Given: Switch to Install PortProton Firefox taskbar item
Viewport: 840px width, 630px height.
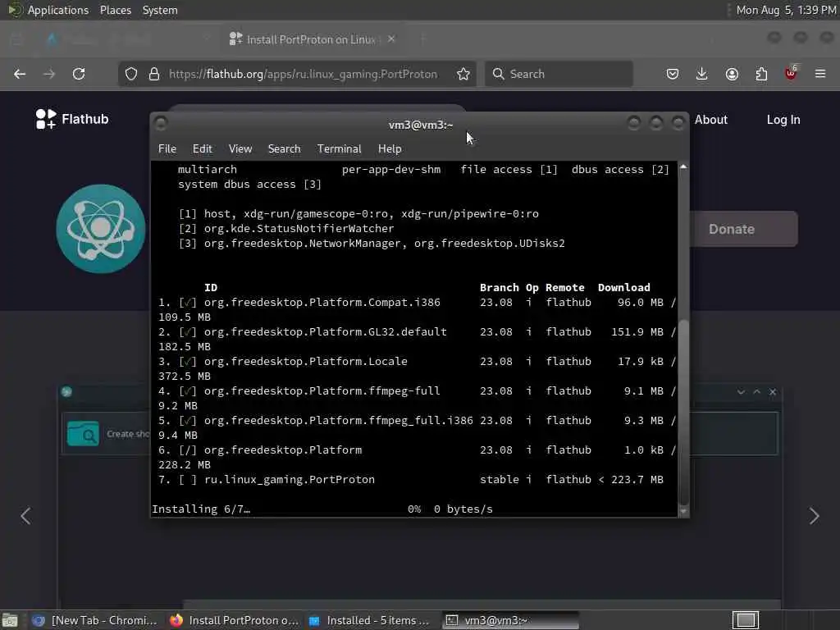Looking at the screenshot, I should click(x=234, y=620).
